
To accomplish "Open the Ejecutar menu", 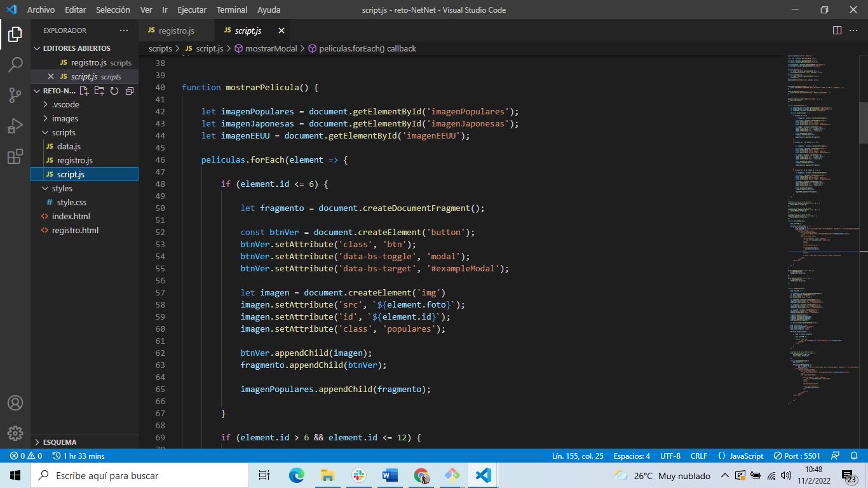I will (193, 10).
